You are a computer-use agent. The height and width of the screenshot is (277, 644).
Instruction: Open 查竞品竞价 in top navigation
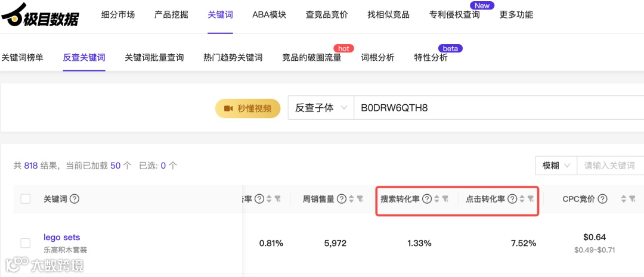point(327,15)
